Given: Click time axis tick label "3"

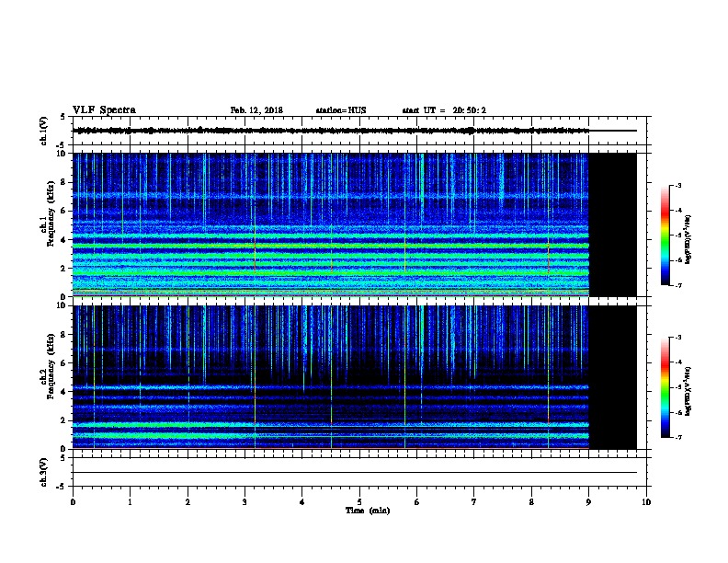Looking at the screenshot, I should pyautogui.click(x=245, y=501).
